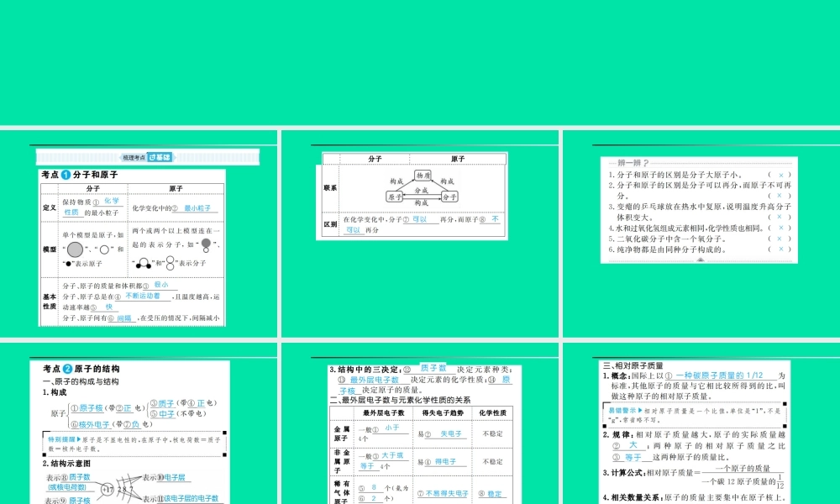Image resolution: width=840 pixels, height=504 pixels.
Task: Select statement 3 about 变瘪的乒乓球
Action: point(699,212)
